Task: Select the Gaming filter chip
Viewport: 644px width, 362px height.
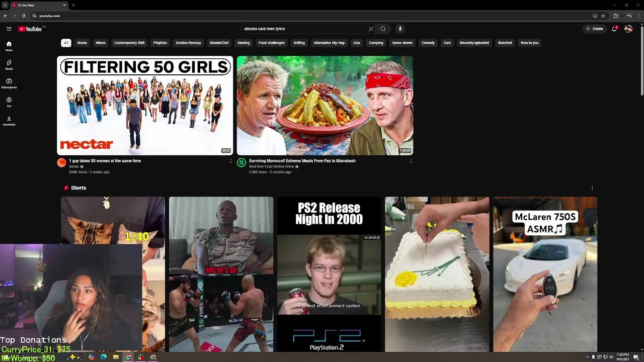Action: click(244, 43)
